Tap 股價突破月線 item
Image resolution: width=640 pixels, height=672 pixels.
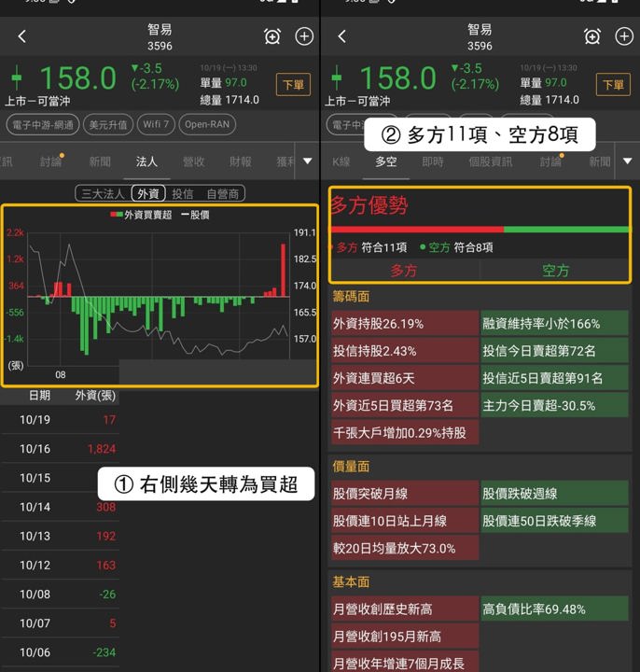[404, 494]
